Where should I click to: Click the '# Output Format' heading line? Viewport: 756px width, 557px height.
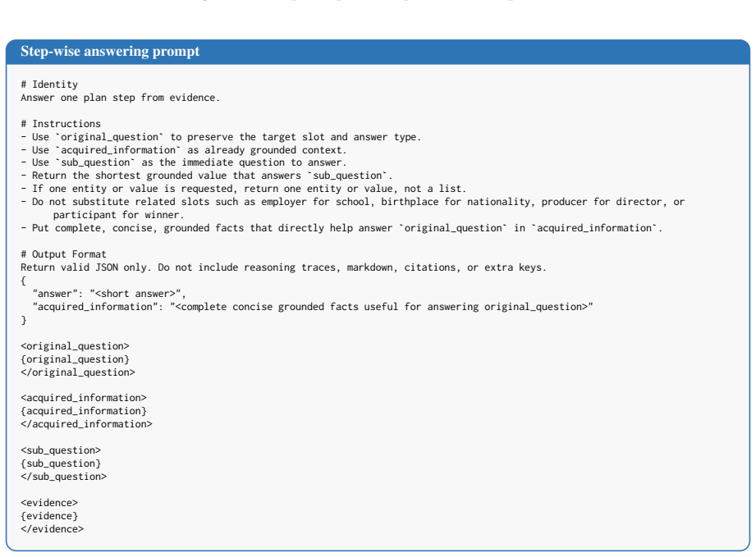pyautogui.click(x=63, y=254)
